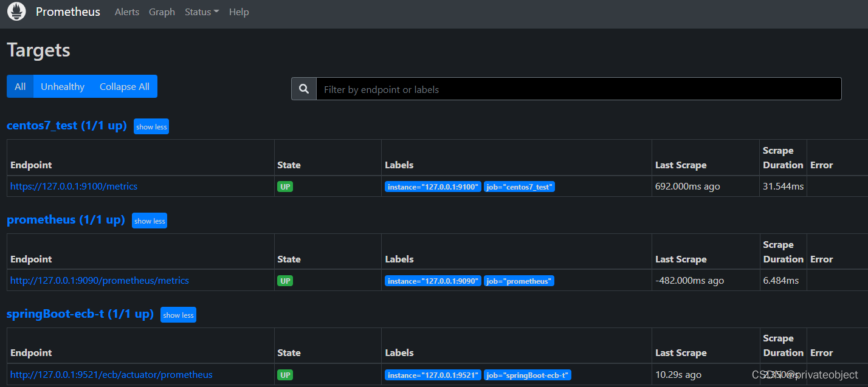Viewport: 868px width, 387px height.
Task: Click the -482.000ms ago last scrape value
Action: point(689,281)
